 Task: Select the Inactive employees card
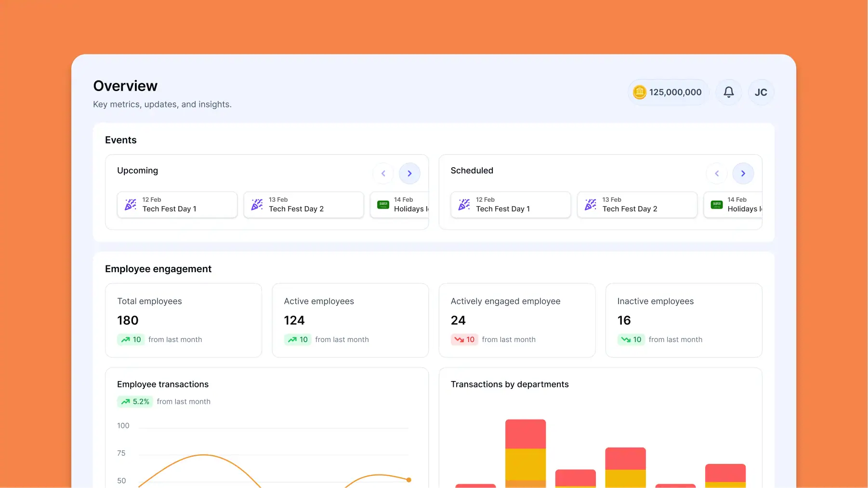tap(684, 320)
